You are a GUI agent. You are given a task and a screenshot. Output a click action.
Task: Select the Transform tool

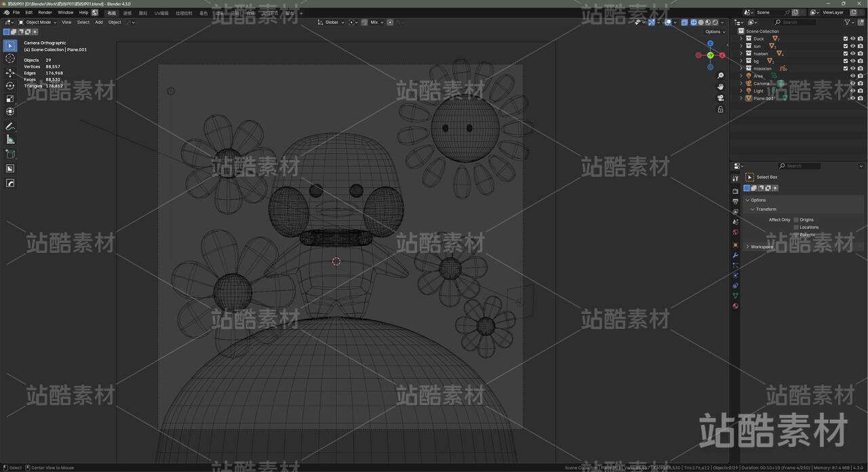coord(10,111)
